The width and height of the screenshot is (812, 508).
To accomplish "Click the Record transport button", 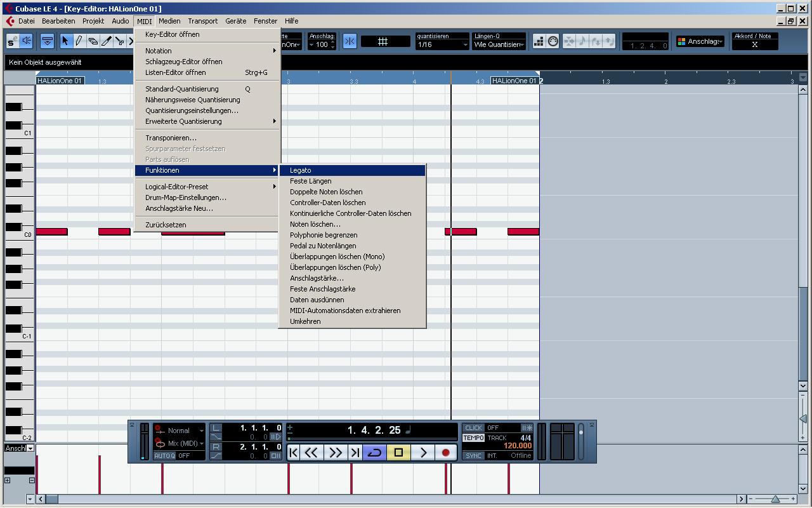I will (446, 452).
